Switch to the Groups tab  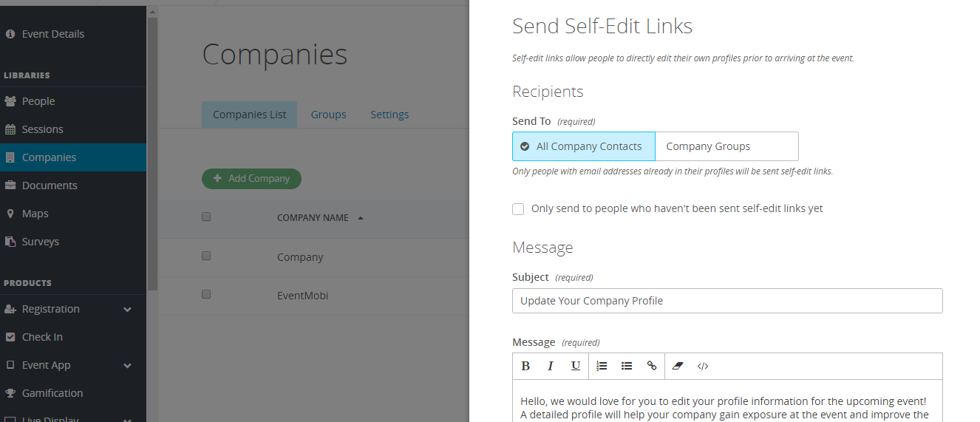tap(329, 115)
